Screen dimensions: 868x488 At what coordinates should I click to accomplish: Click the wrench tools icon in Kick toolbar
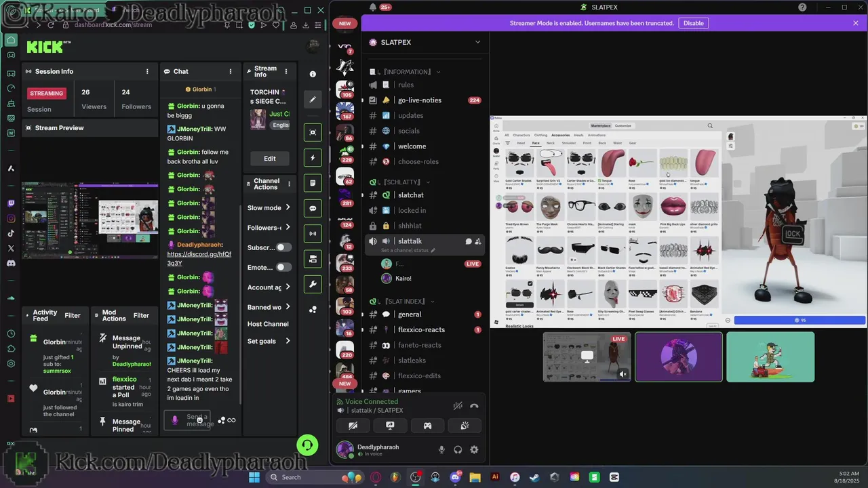[x=313, y=284]
